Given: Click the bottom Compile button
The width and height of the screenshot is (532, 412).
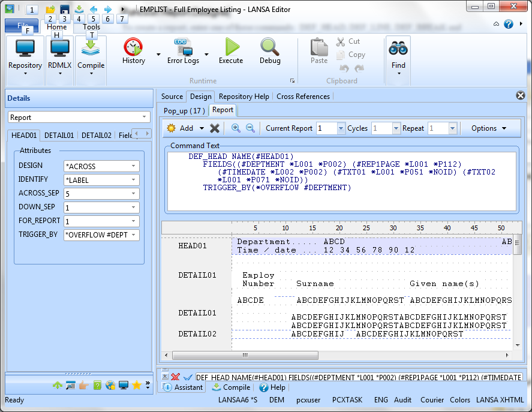Looking at the screenshot, I should click(232, 387).
